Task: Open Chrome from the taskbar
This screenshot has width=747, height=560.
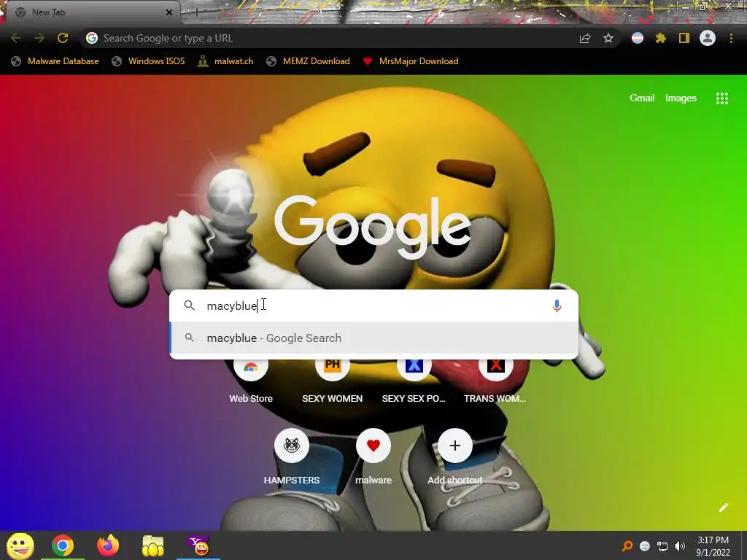Action: [63, 545]
